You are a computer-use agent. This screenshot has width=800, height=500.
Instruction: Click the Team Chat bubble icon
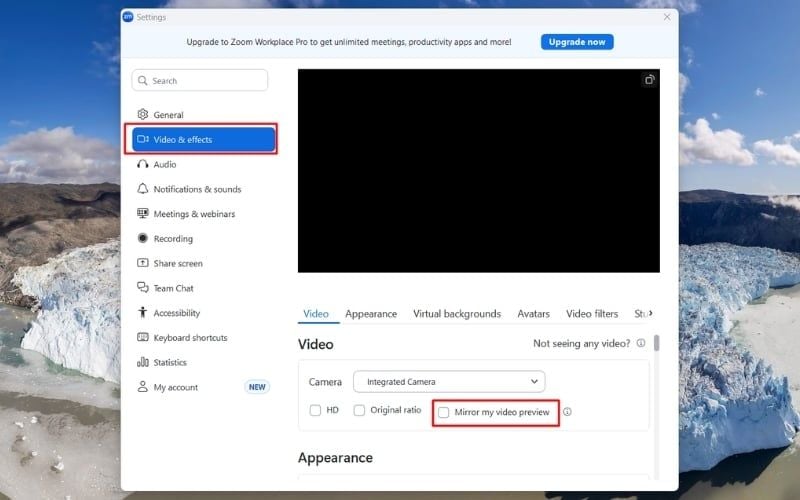point(143,288)
